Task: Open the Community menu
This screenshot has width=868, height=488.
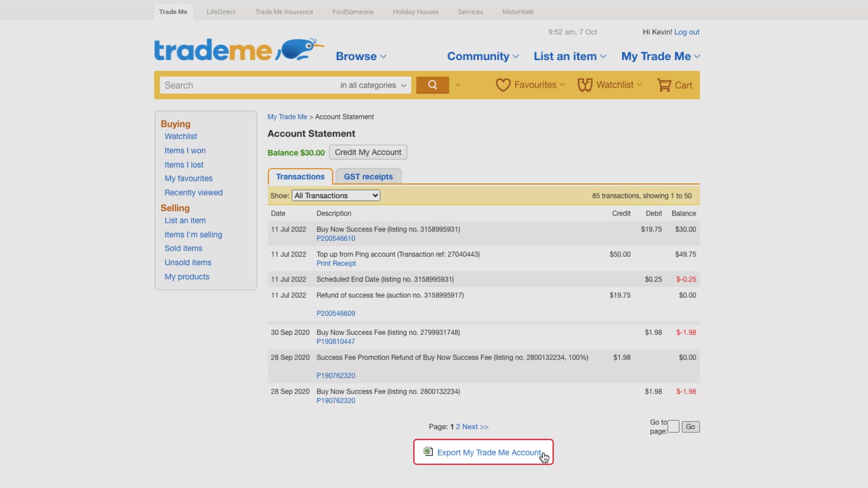Action: pyautogui.click(x=482, y=56)
